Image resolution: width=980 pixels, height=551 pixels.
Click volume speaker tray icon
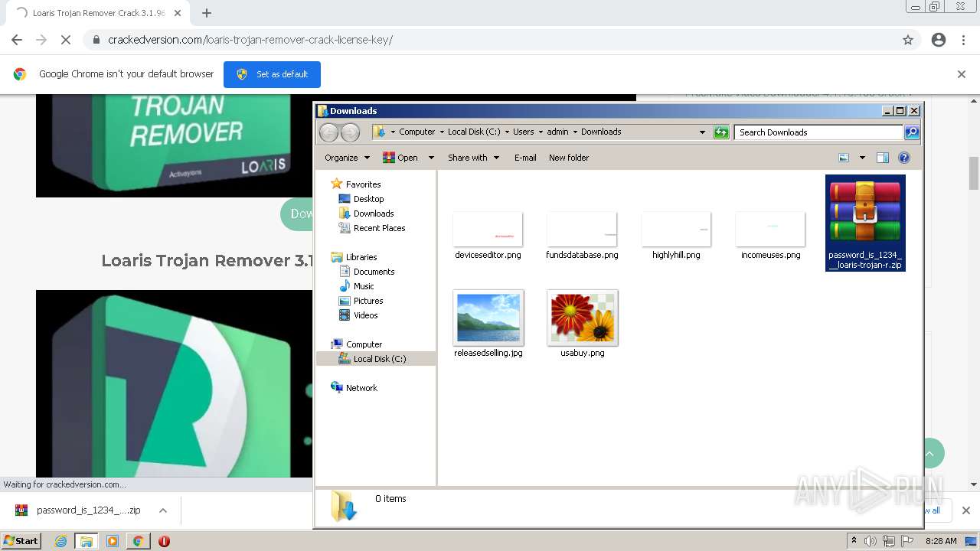coord(871,541)
